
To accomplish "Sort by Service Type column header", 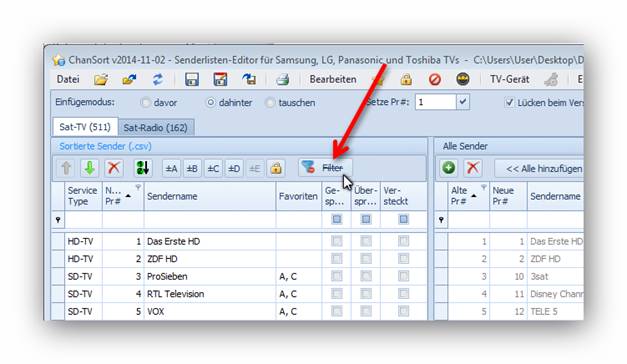I will click(x=83, y=196).
